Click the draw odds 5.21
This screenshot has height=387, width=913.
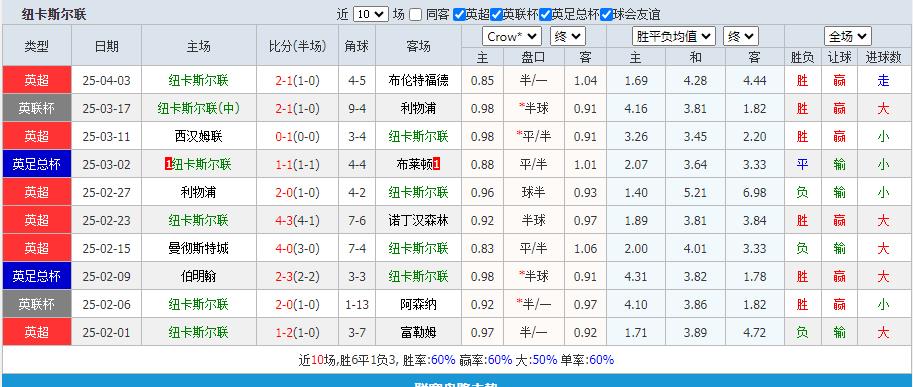695,193
